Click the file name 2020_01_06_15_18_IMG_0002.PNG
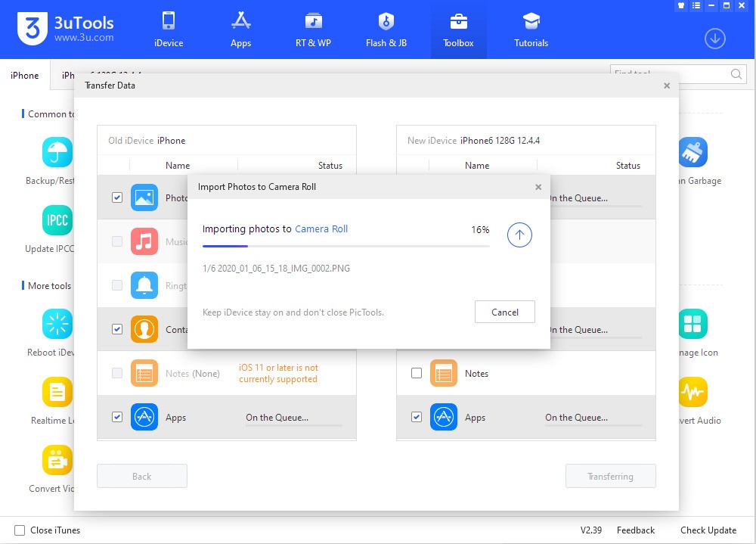 (x=283, y=269)
